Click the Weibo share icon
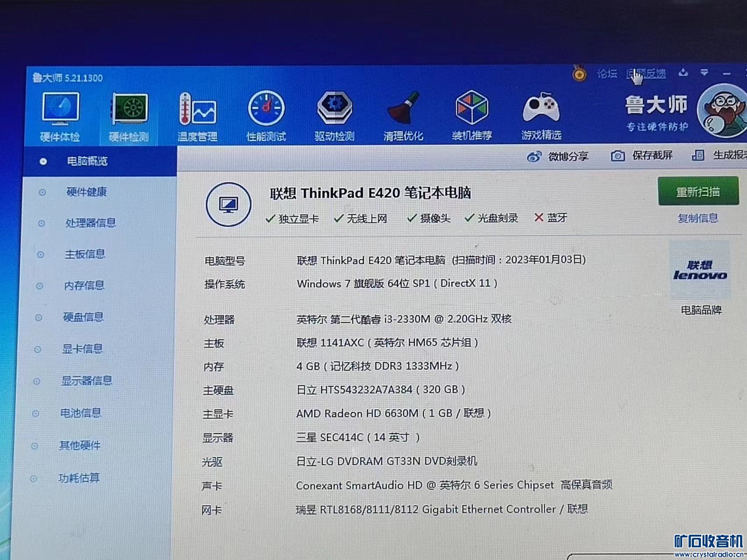This screenshot has height=560, width=747. click(534, 156)
